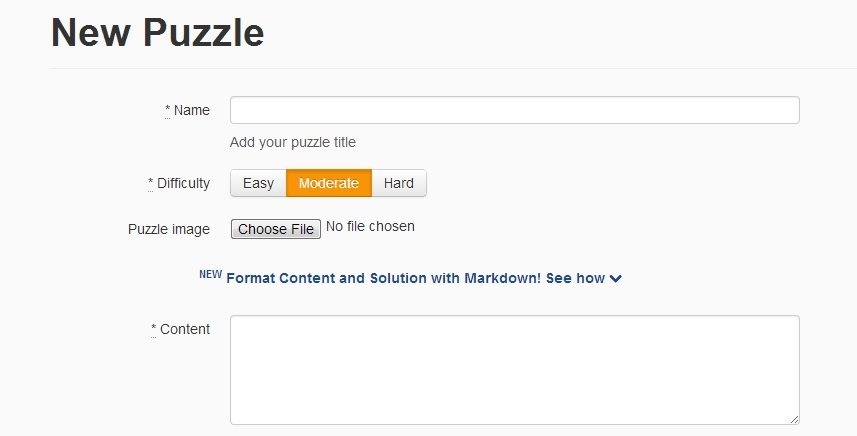Viewport: 857px width, 436px height.
Task: Open the Format Content with Markdown link
Action: click(x=384, y=278)
